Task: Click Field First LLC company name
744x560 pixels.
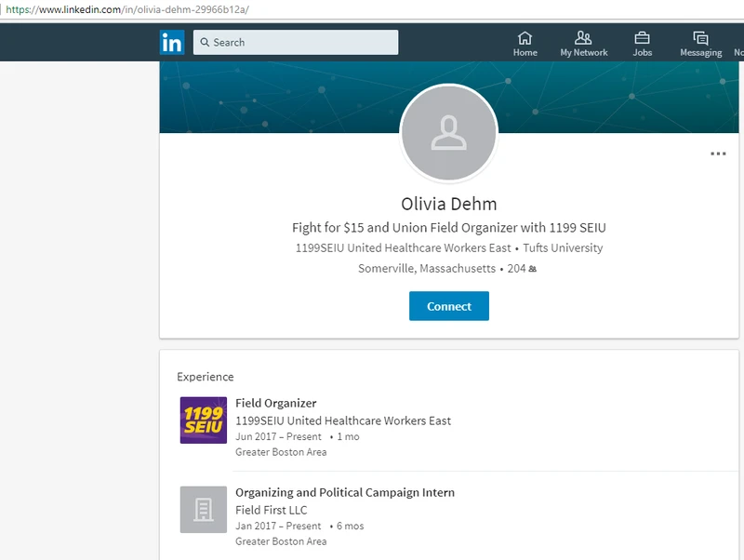Action: (272, 510)
